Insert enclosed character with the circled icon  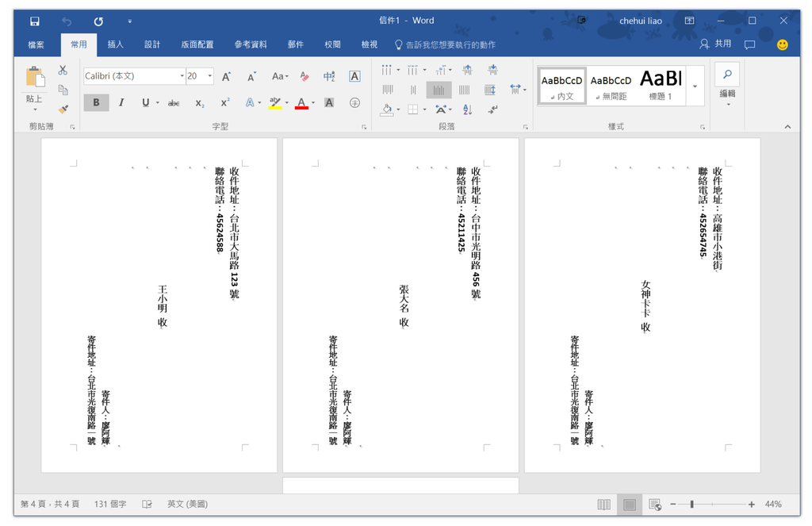point(354,102)
